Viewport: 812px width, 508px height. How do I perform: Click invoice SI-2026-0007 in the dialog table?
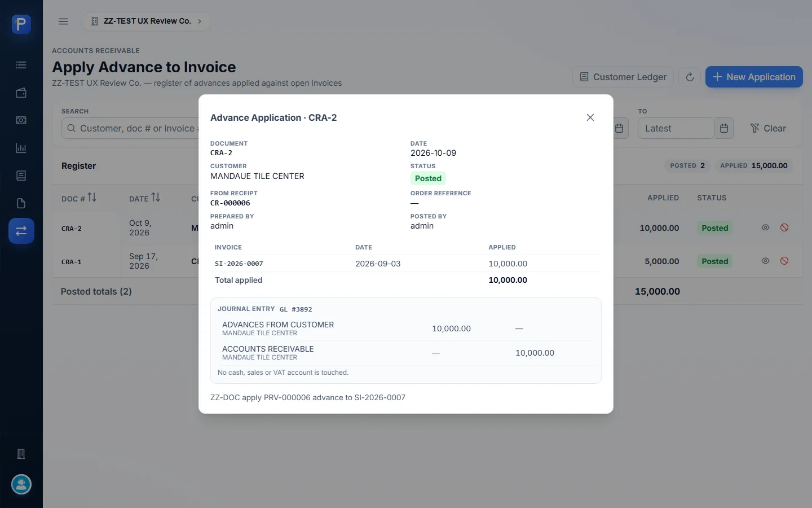pyautogui.click(x=239, y=264)
